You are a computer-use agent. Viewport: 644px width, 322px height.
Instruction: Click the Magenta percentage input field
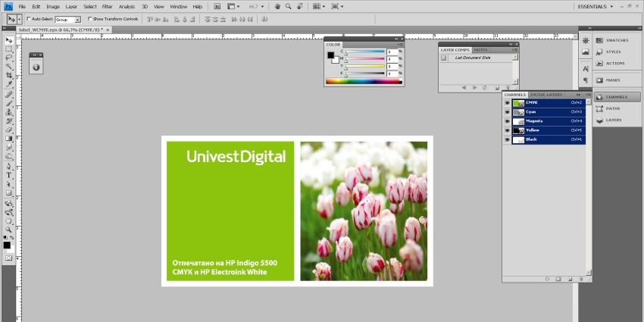pyautogui.click(x=392, y=59)
